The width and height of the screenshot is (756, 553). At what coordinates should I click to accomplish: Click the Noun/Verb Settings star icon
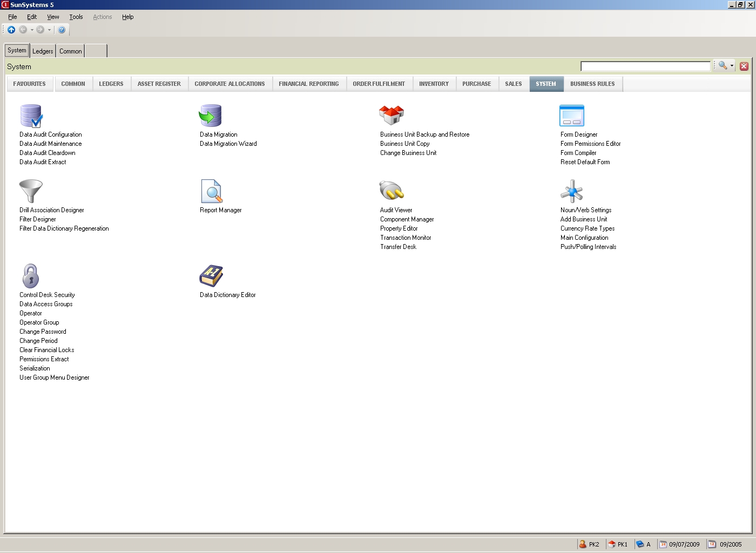coord(571,191)
